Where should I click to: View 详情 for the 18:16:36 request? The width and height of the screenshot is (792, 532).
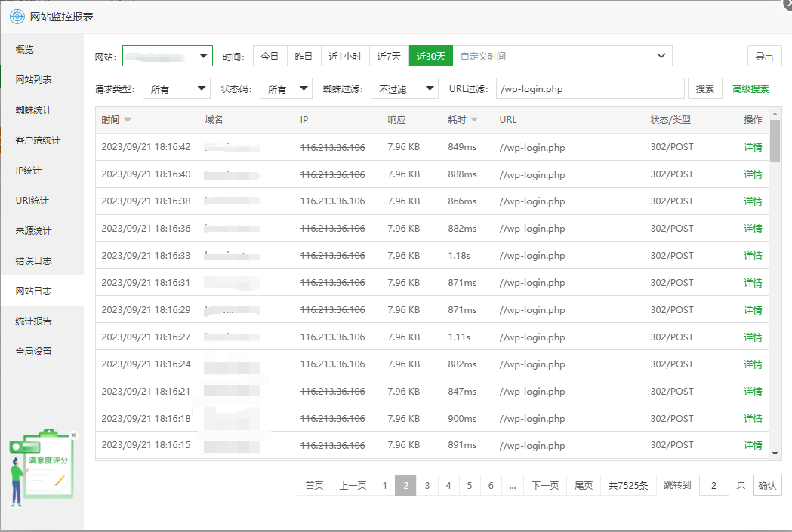pos(753,229)
